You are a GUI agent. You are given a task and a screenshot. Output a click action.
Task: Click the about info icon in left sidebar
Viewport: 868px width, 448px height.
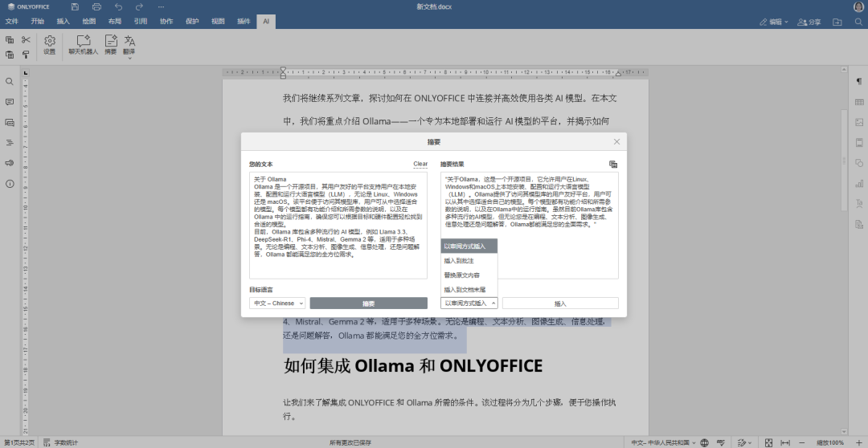10,184
